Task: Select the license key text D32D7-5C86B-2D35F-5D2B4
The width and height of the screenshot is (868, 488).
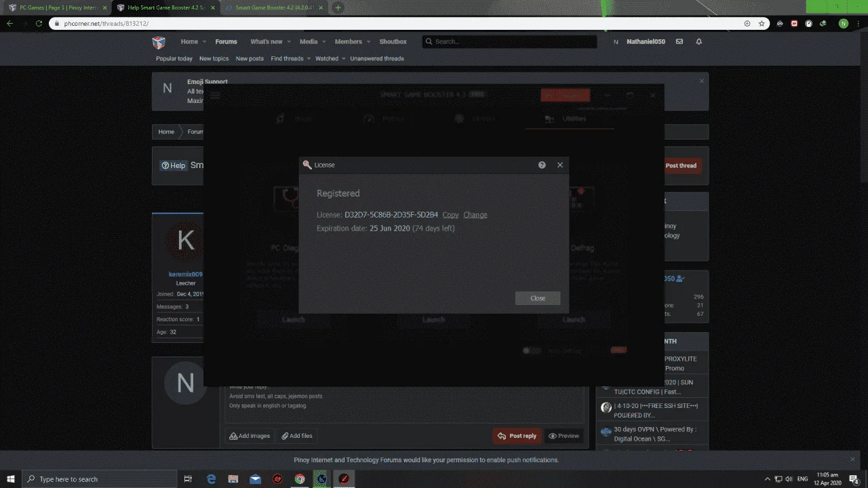Action: point(391,215)
